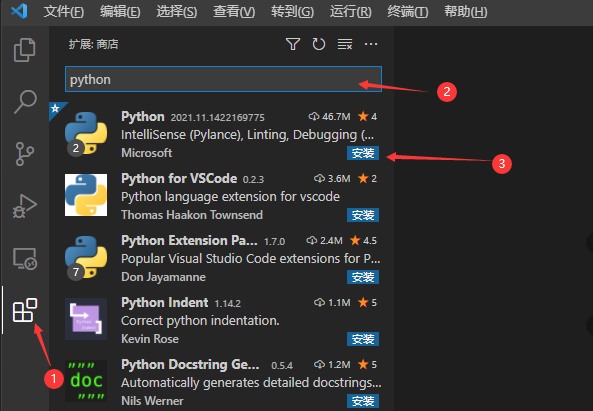Click the 3.6M download count

click(332, 178)
